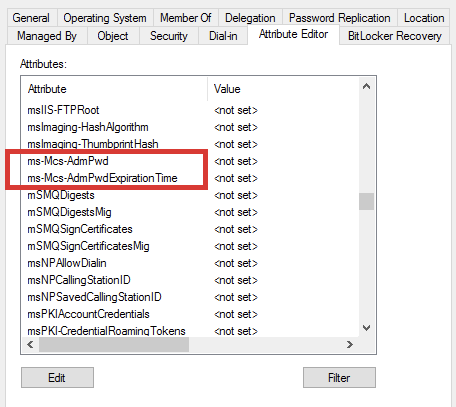Click the vertical scrollbar down arrow

pyautogui.click(x=366, y=328)
